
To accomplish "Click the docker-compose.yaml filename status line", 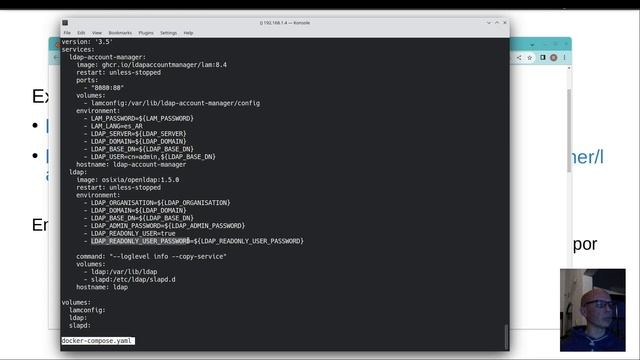I will click(x=98, y=340).
